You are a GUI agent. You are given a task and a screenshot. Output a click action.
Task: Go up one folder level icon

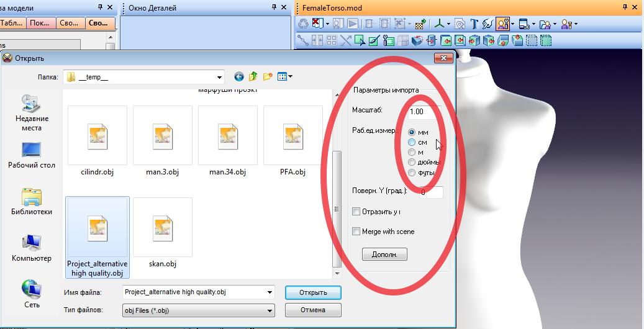(253, 76)
